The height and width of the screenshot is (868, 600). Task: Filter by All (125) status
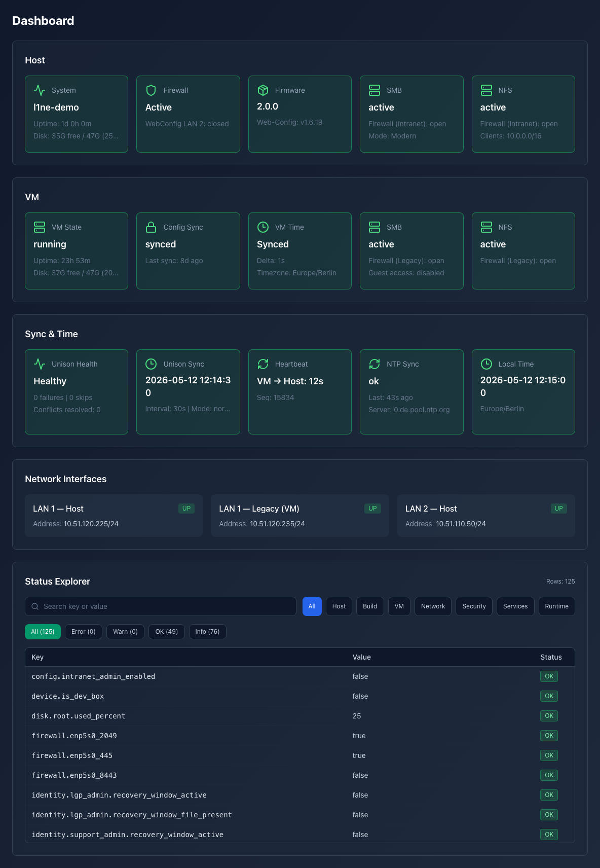(x=43, y=632)
